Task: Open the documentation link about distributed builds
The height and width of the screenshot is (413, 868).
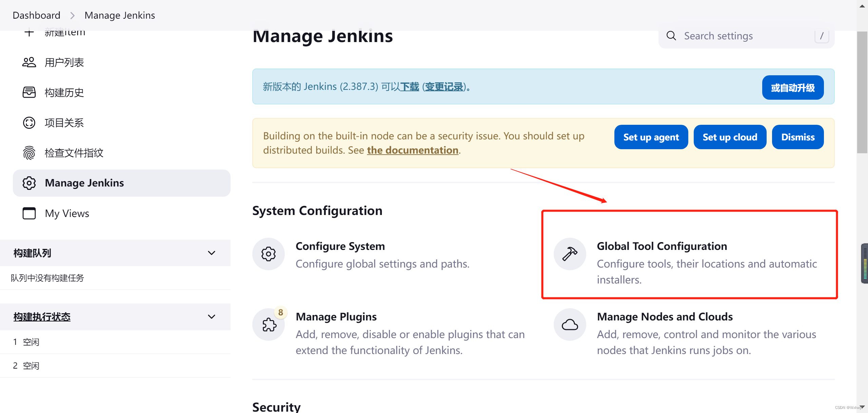Action: click(x=412, y=150)
